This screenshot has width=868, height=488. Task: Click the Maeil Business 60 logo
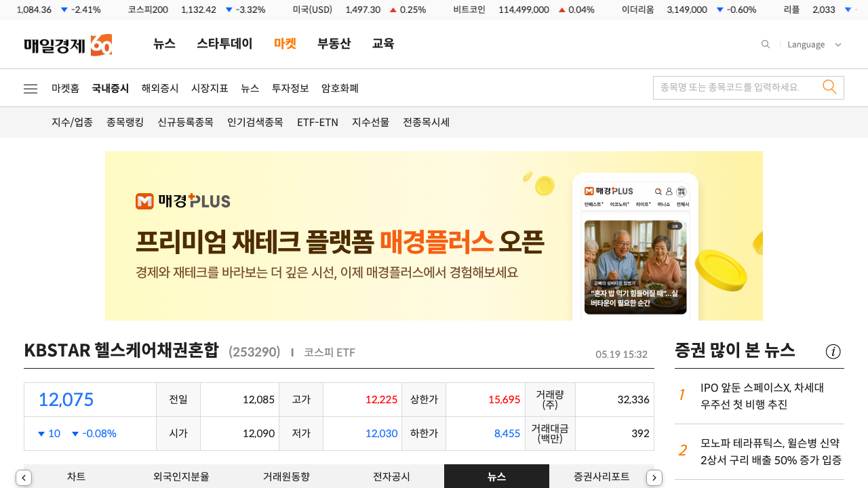(x=68, y=45)
